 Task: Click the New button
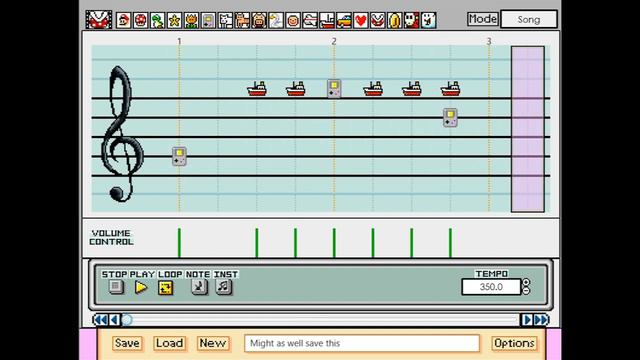click(213, 343)
